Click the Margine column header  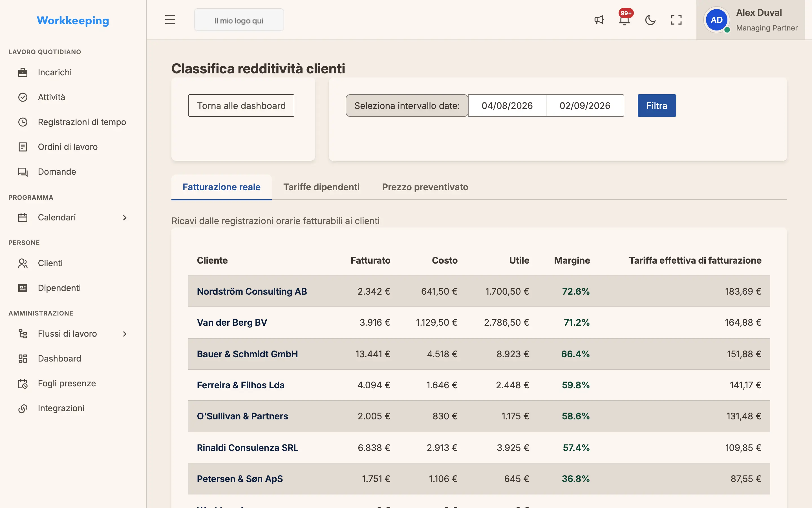[x=572, y=260]
